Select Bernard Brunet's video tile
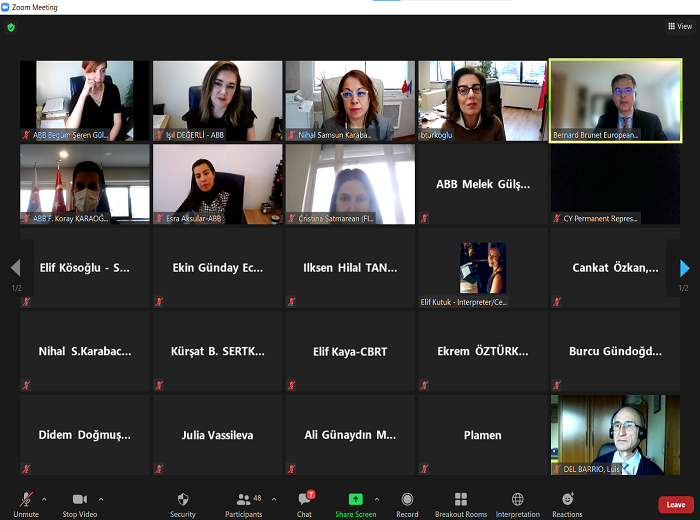 point(615,100)
